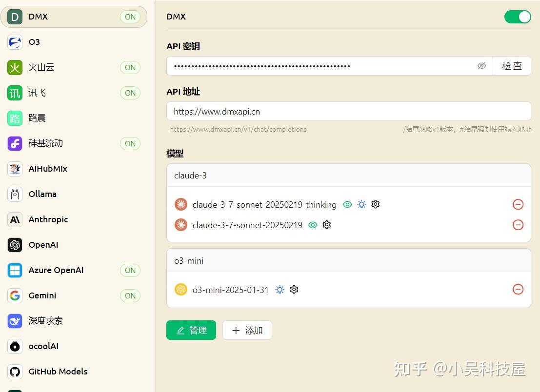Open settings gear for o3-mini-2025-01-31
The width and height of the screenshot is (540, 392).
point(294,289)
